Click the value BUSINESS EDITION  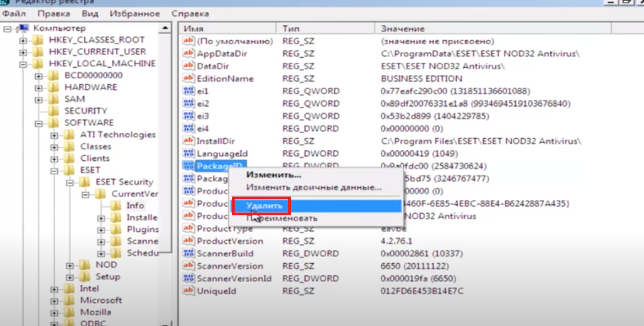click(x=421, y=78)
